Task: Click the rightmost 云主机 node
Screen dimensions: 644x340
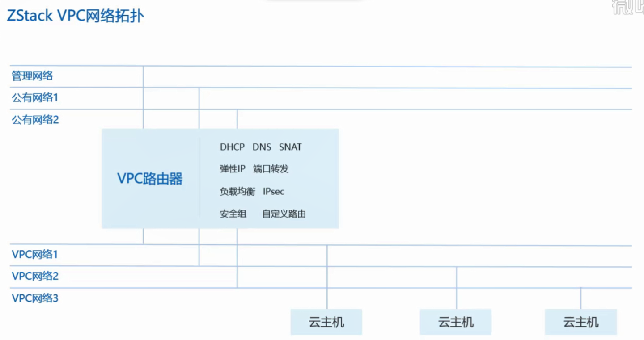Action: (x=580, y=322)
